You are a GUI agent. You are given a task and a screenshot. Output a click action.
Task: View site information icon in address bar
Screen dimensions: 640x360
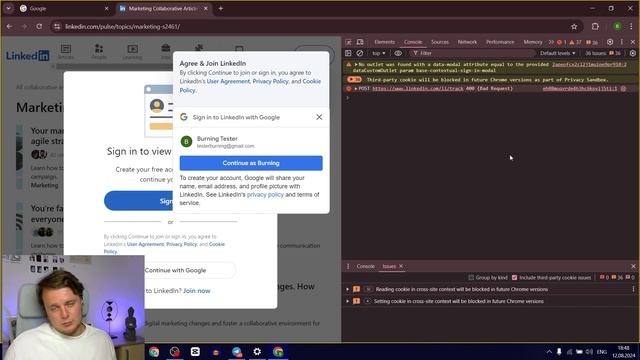tap(57, 27)
